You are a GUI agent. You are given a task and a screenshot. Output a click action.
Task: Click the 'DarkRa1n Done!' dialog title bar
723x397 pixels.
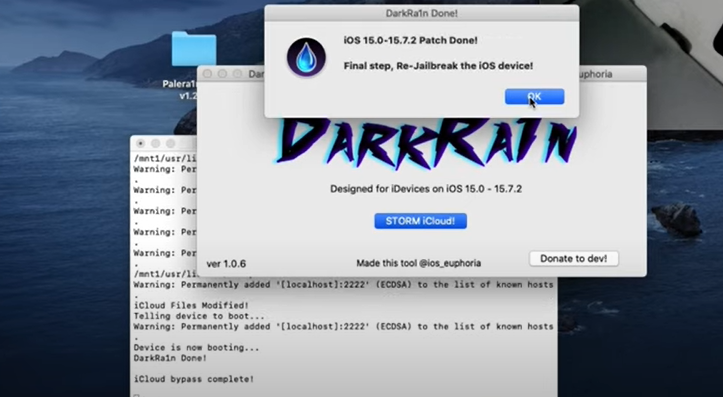click(x=421, y=13)
